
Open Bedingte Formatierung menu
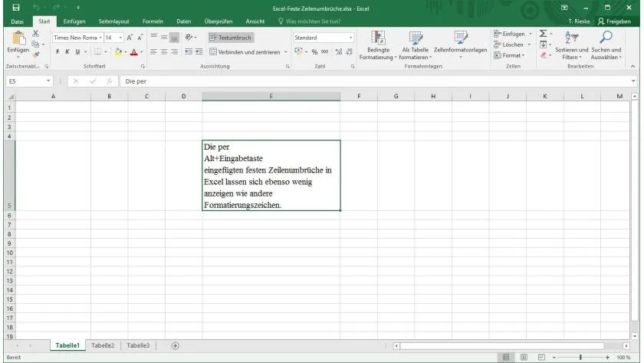tap(378, 45)
